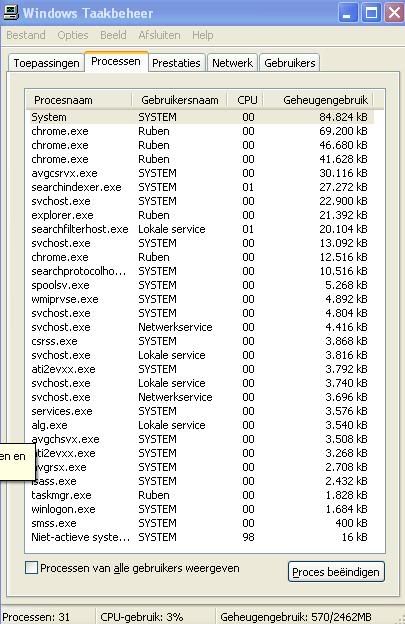The width and height of the screenshot is (405, 624).
Task: Sort by the Procesnaam column header
Action: coord(79,100)
